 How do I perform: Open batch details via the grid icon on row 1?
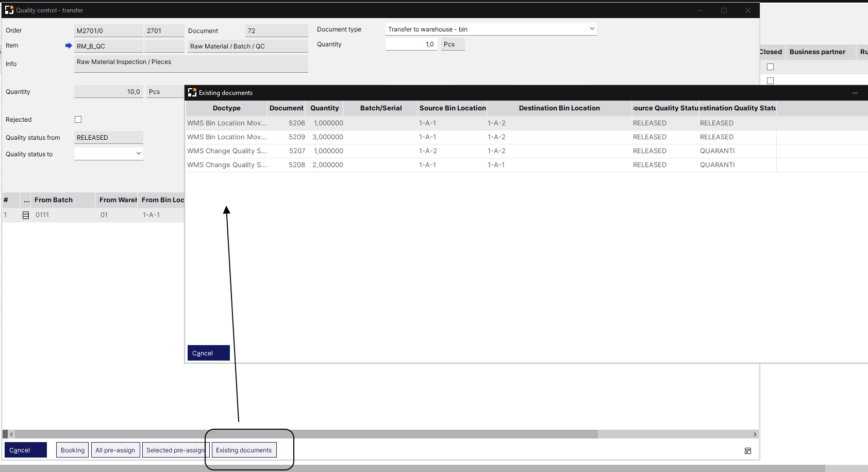pos(26,215)
